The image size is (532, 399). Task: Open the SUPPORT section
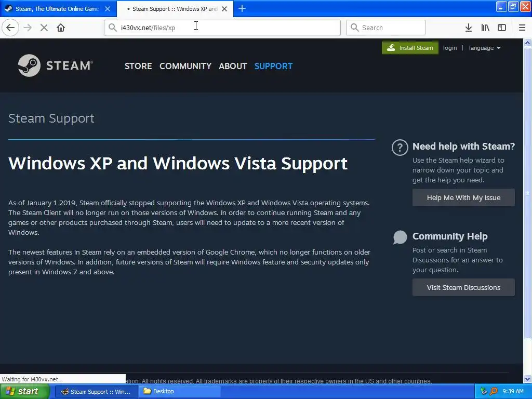[273, 66]
